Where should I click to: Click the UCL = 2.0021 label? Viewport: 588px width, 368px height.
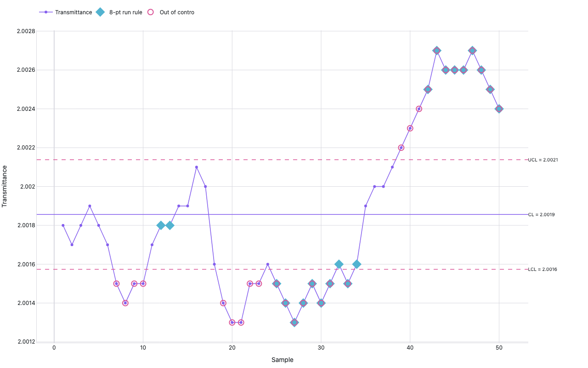543,160
